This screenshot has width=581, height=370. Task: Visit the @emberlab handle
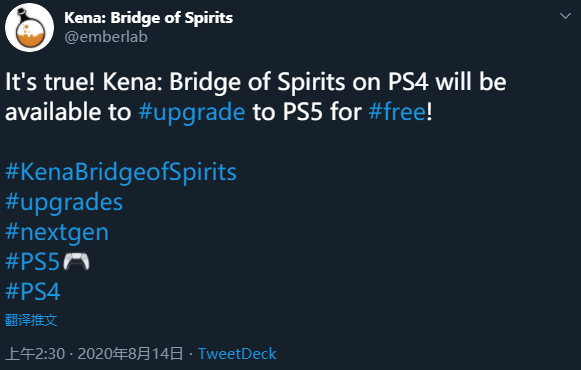click(106, 37)
